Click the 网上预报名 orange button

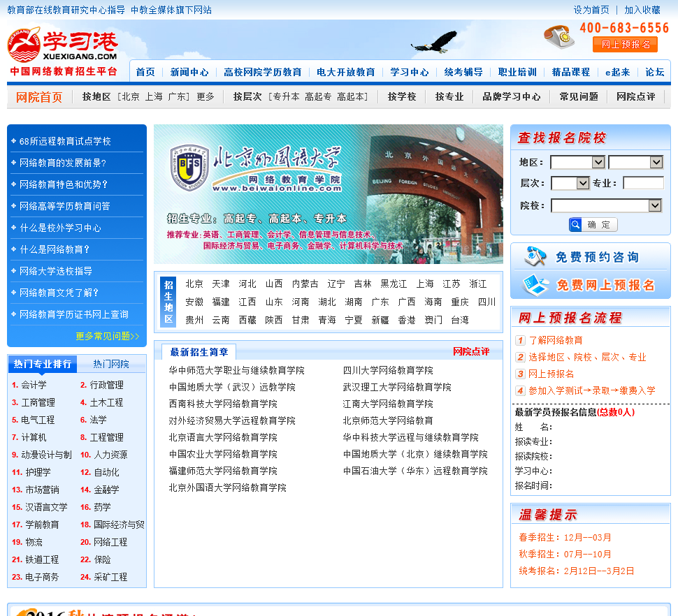click(x=626, y=45)
